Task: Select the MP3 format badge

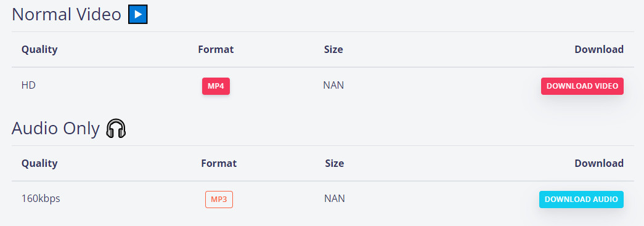Action: point(219,200)
